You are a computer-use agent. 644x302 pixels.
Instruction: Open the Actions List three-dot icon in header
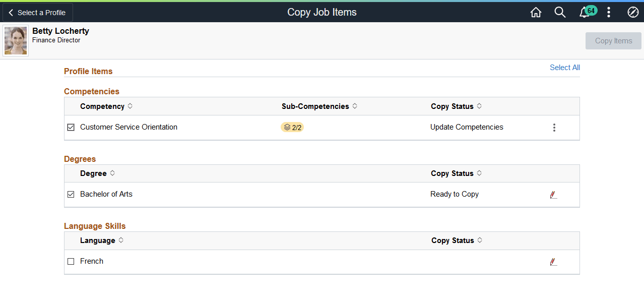tap(609, 12)
